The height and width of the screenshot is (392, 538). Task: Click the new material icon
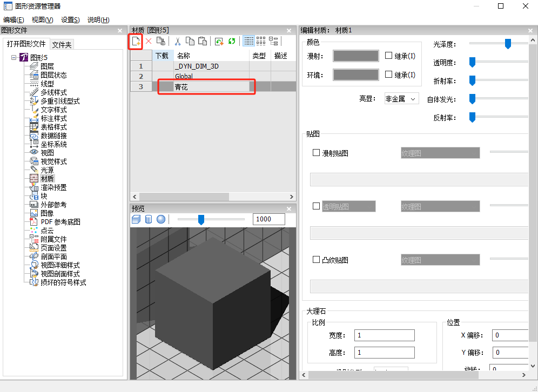click(136, 42)
